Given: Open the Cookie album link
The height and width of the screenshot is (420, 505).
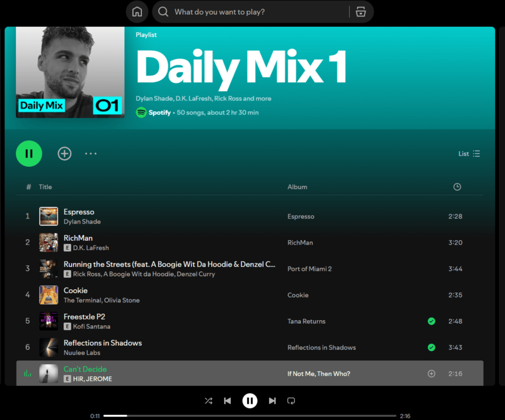Looking at the screenshot, I should coord(298,295).
